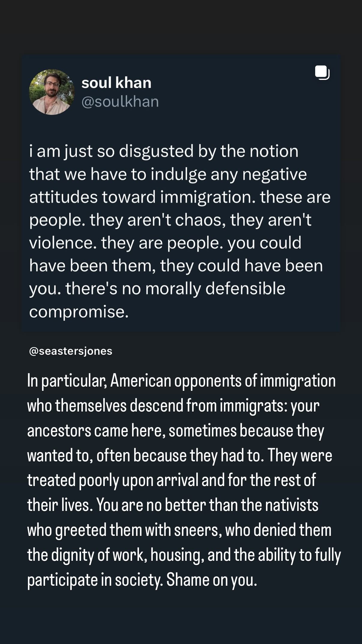Tap the line "who themselves descend from immigrats"
This screenshot has width=362, height=644.
pos(173,406)
